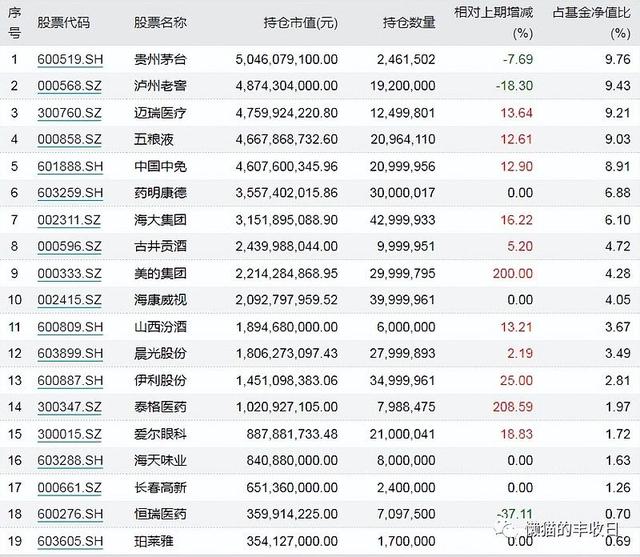Open stock code link 000858.SZ
Viewport: 640px width, 557px height.
[69, 140]
